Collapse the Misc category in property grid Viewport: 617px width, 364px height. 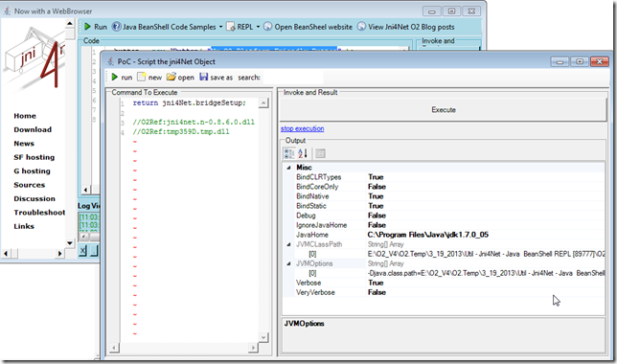coord(288,168)
